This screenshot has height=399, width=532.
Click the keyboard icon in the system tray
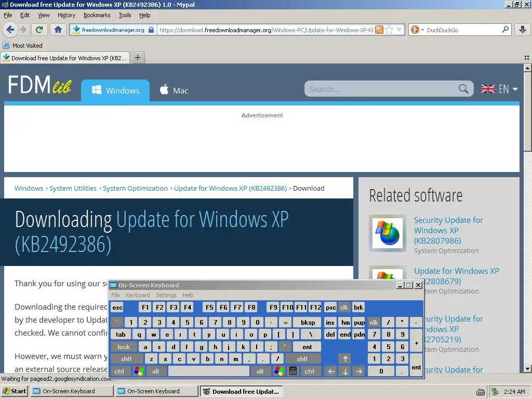click(x=481, y=392)
